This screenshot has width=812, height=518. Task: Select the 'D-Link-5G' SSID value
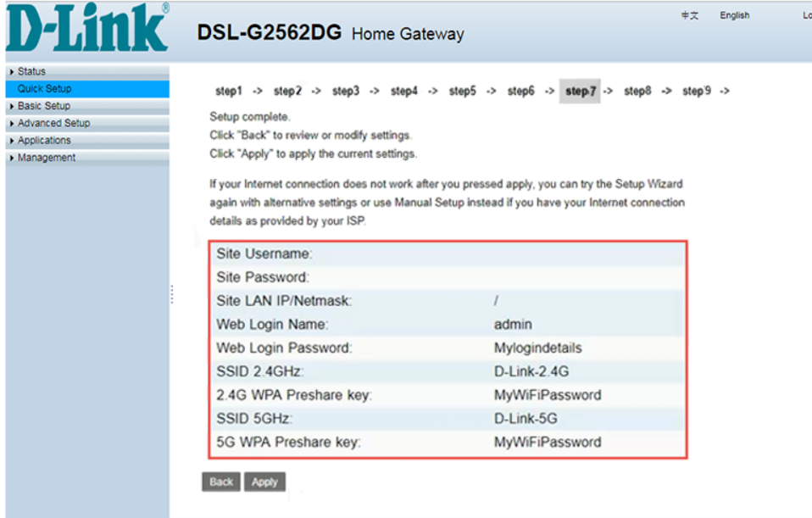(526, 419)
